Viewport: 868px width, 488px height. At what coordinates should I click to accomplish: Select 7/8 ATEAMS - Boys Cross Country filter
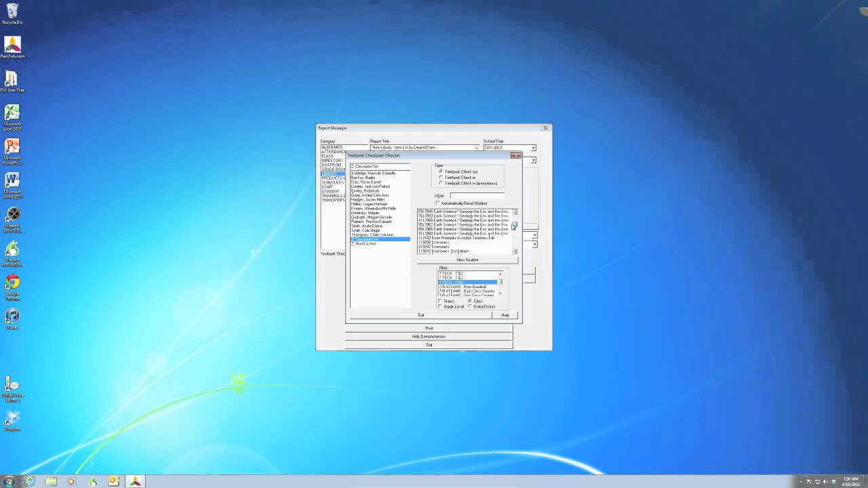pyautogui.click(x=468, y=291)
